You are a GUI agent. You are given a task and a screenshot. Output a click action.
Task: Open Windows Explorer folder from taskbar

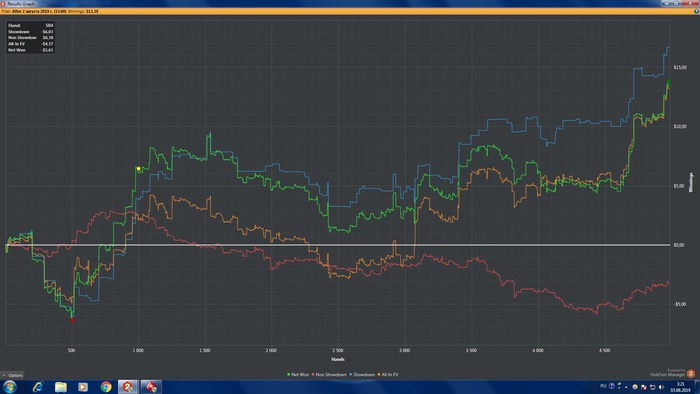61,387
